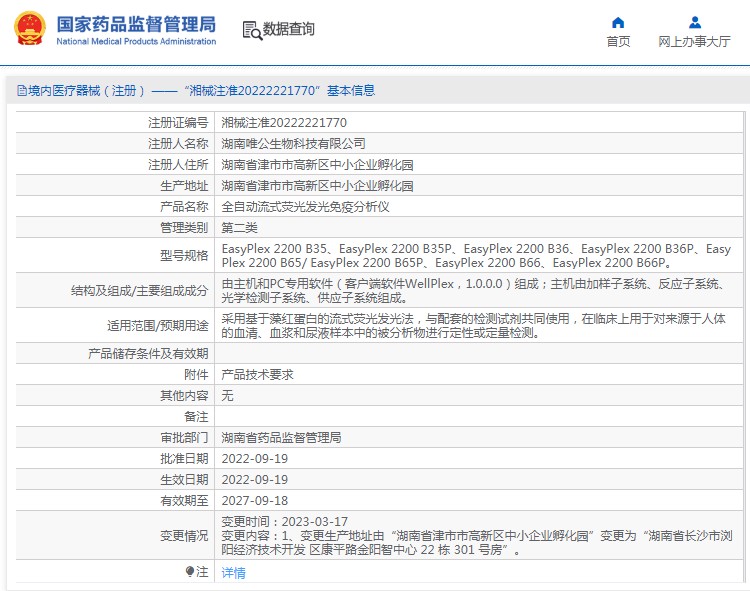Click the 生效日期 value 2022-09-19

(254, 480)
